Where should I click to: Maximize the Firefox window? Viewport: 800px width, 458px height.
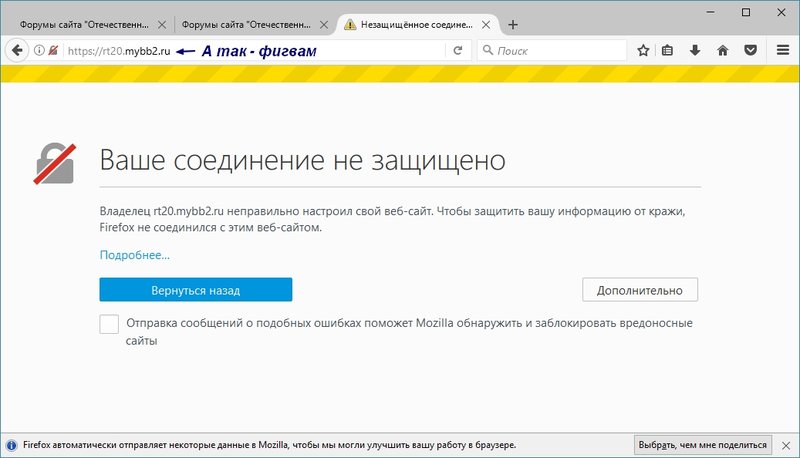[746, 12]
